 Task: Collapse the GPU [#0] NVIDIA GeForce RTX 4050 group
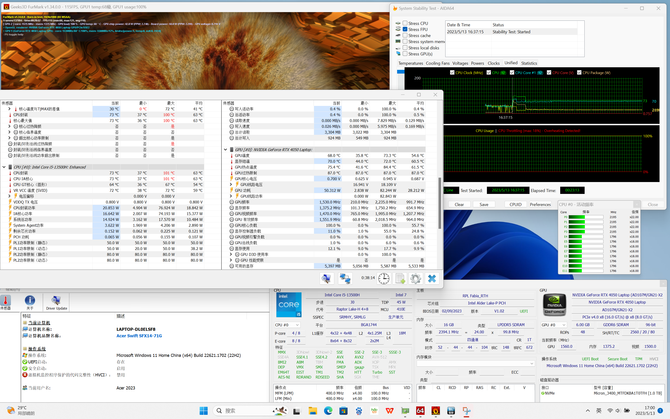(226, 149)
